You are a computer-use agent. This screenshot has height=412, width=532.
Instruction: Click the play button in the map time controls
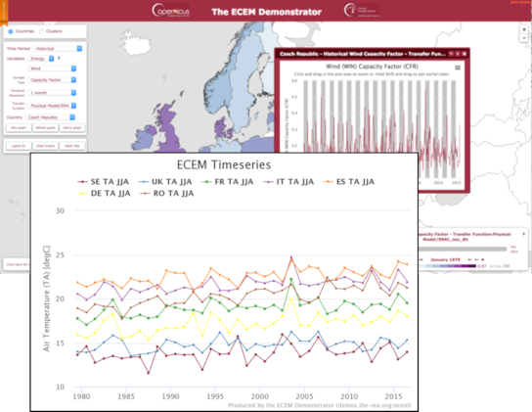483,260
